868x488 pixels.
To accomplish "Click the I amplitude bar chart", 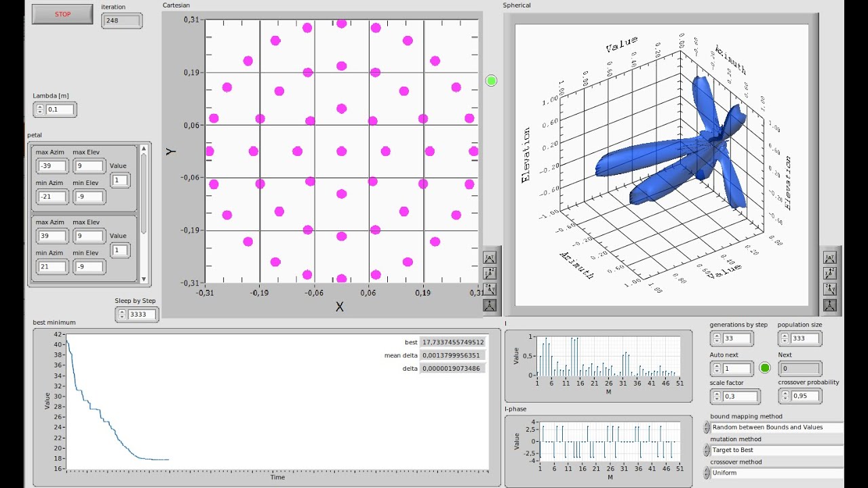I will [x=608, y=356].
